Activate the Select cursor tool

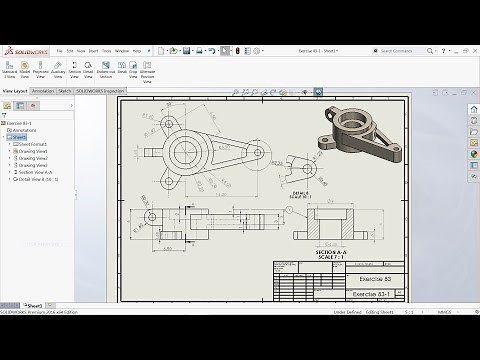click(225, 51)
